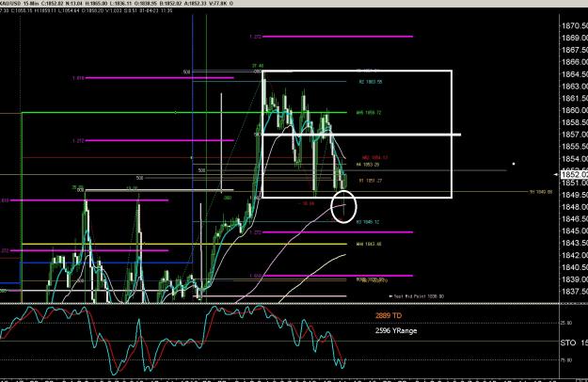
Task: Click the 1853.29 level label
Action: pos(368,165)
